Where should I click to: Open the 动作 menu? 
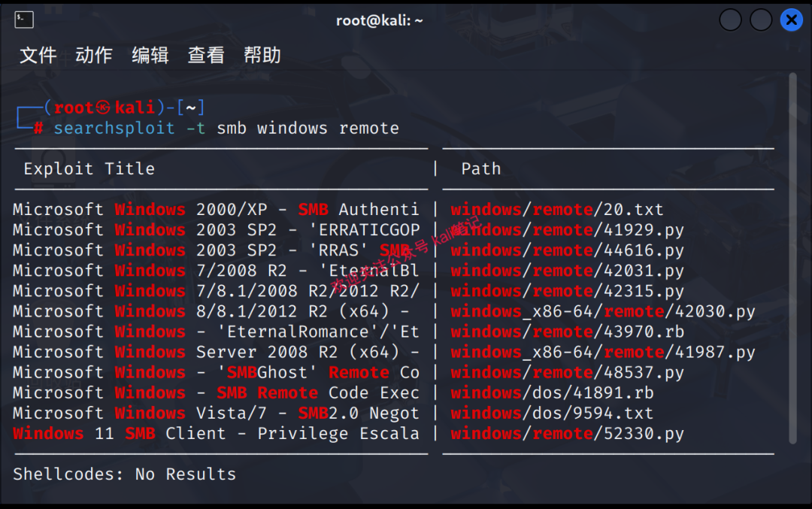tap(94, 55)
